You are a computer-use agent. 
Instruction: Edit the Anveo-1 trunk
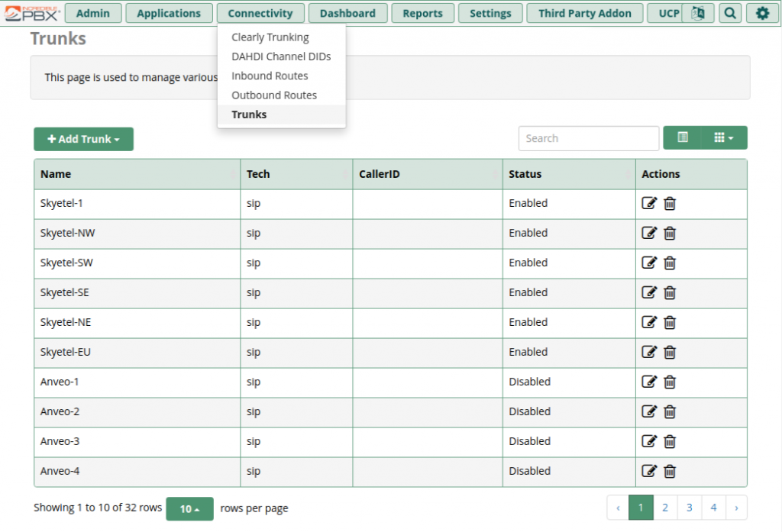[649, 382]
